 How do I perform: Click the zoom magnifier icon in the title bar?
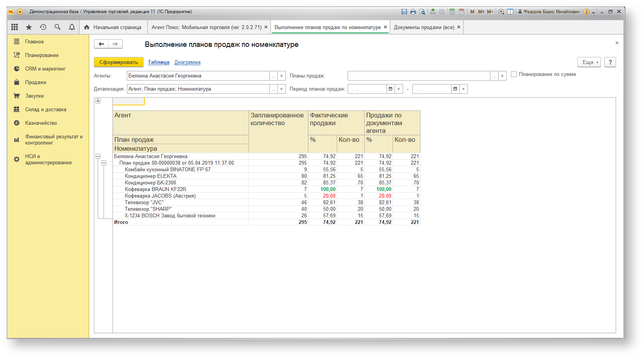(x=501, y=12)
